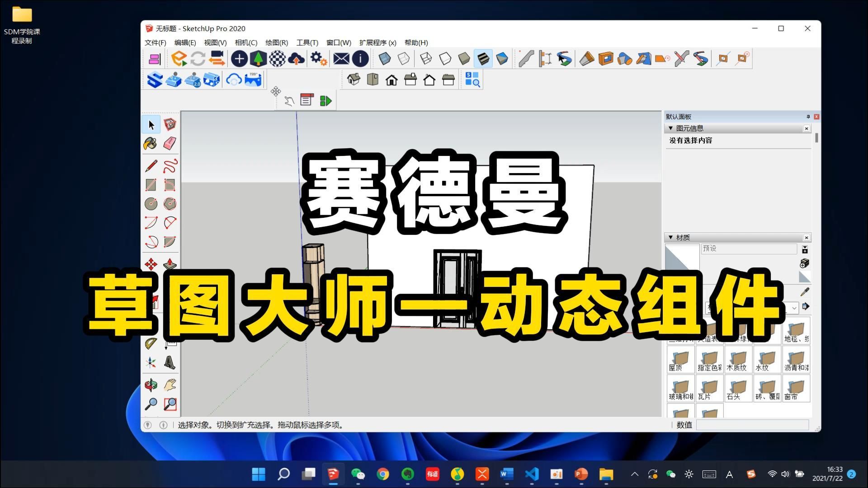Click the current material preview swatch
Screen dimensions: 868x488
point(682,257)
